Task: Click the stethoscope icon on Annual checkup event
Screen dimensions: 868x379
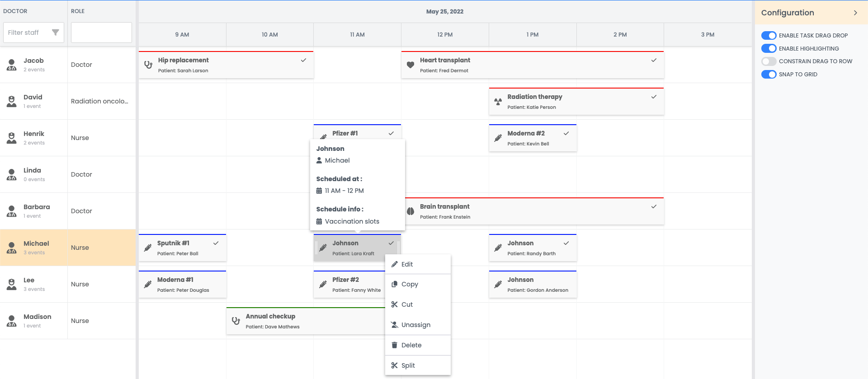Action: (236, 321)
